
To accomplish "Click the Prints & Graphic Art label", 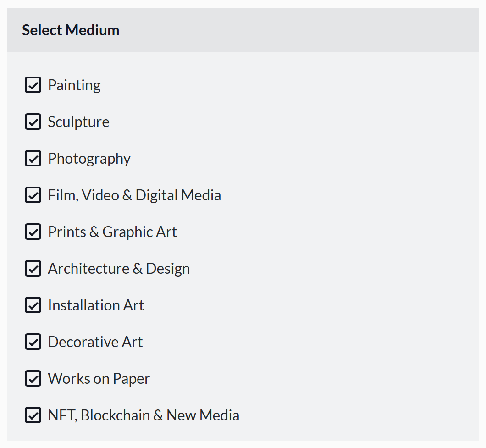I will pyautogui.click(x=112, y=232).
